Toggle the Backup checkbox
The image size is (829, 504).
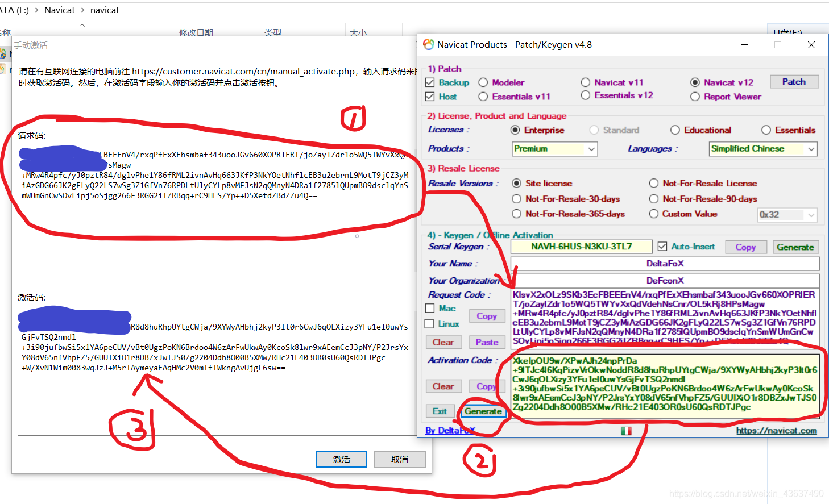coord(430,82)
